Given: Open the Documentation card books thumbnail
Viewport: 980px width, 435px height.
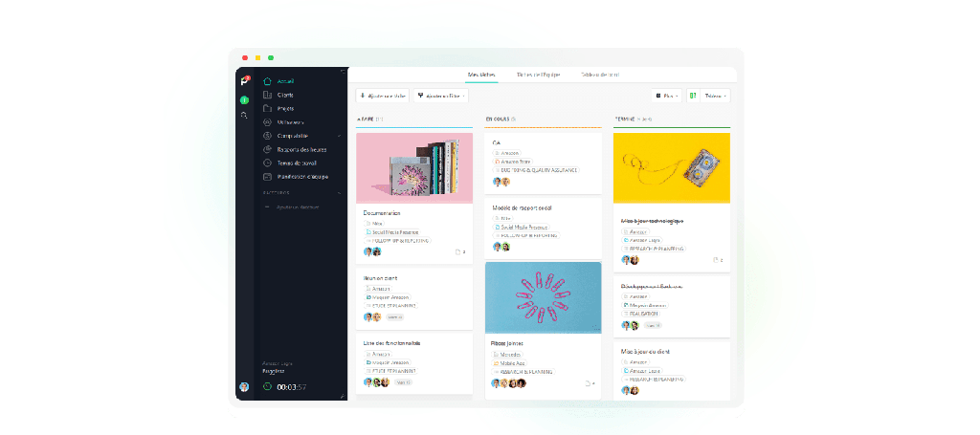Looking at the screenshot, I should (x=414, y=168).
